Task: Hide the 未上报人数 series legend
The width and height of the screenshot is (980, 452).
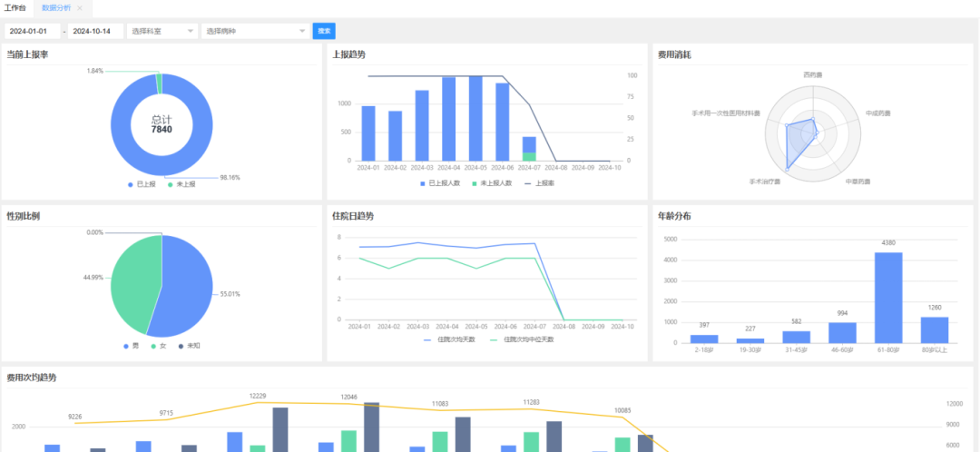Action: point(492,182)
